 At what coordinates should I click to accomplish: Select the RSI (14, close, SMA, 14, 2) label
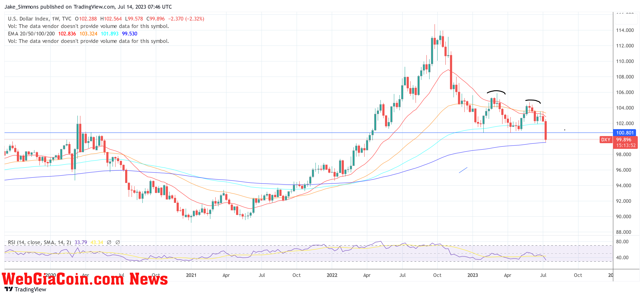click(x=40, y=242)
